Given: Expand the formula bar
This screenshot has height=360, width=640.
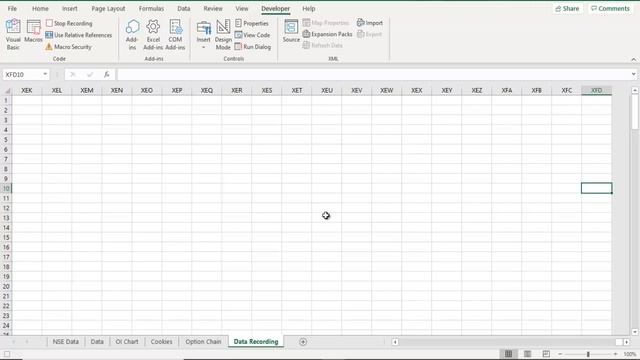Looking at the screenshot, I should pyautogui.click(x=633, y=74).
